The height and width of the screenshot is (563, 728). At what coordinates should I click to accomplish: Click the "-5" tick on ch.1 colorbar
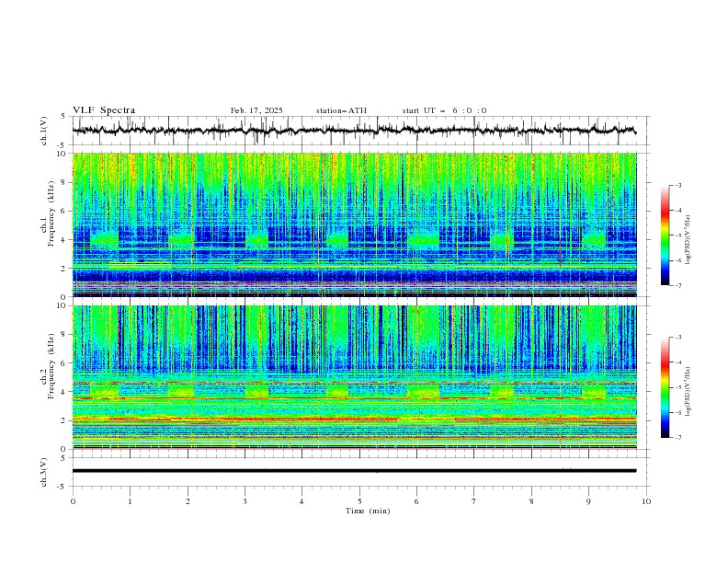pos(677,236)
